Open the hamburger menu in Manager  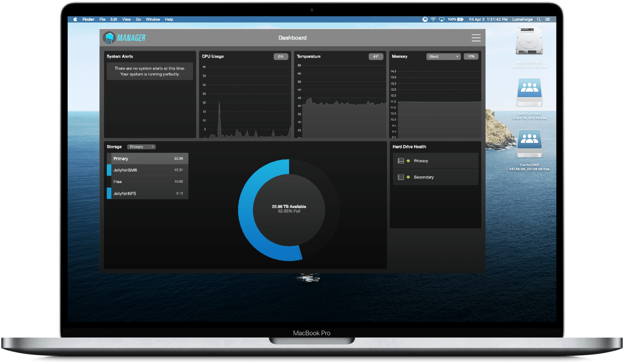[476, 38]
